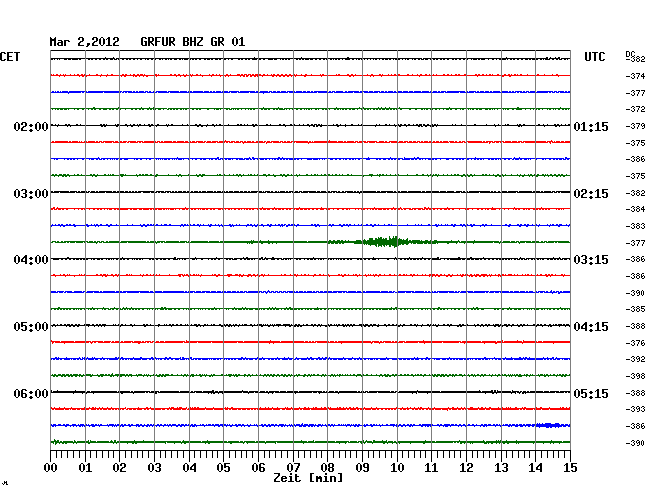Click minute tick label "11"

(431, 467)
